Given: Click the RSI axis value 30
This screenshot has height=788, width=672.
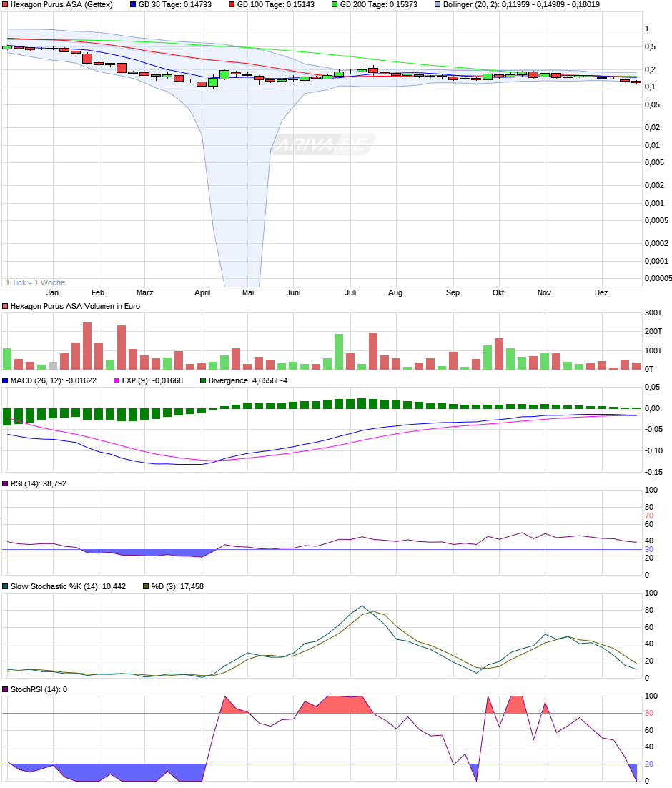Looking at the screenshot, I should click(649, 550).
